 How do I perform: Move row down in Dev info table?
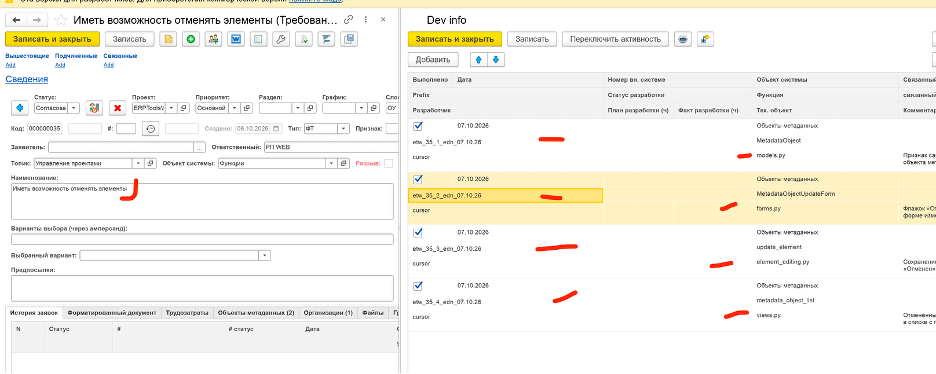point(497,59)
